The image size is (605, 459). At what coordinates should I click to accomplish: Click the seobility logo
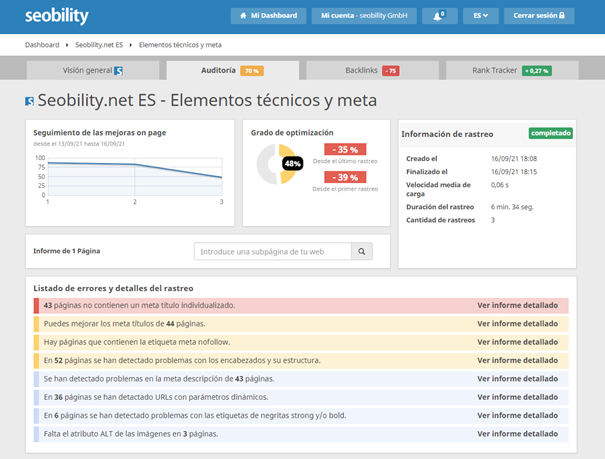point(57,16)
